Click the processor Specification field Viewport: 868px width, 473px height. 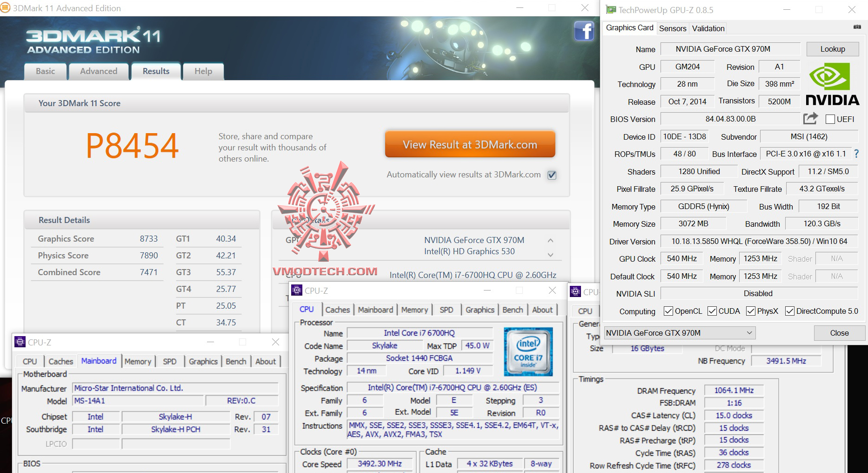click(452, 387)
